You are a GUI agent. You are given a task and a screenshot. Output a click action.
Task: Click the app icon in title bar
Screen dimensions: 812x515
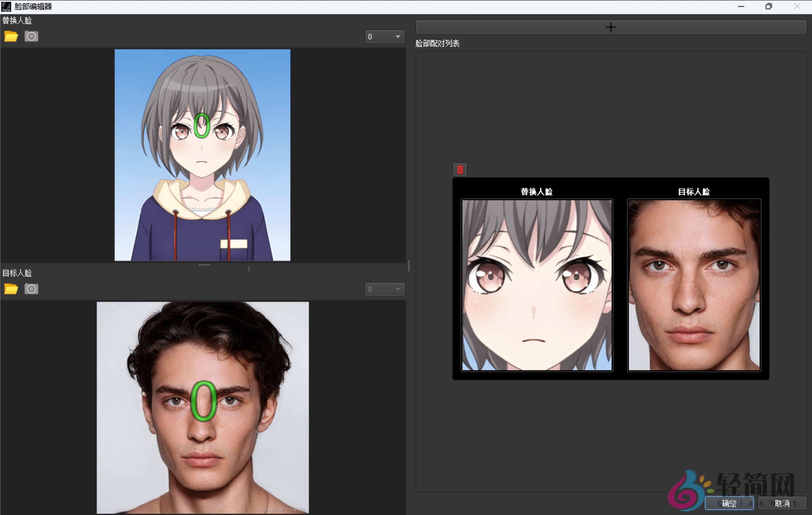pos(6,6)
